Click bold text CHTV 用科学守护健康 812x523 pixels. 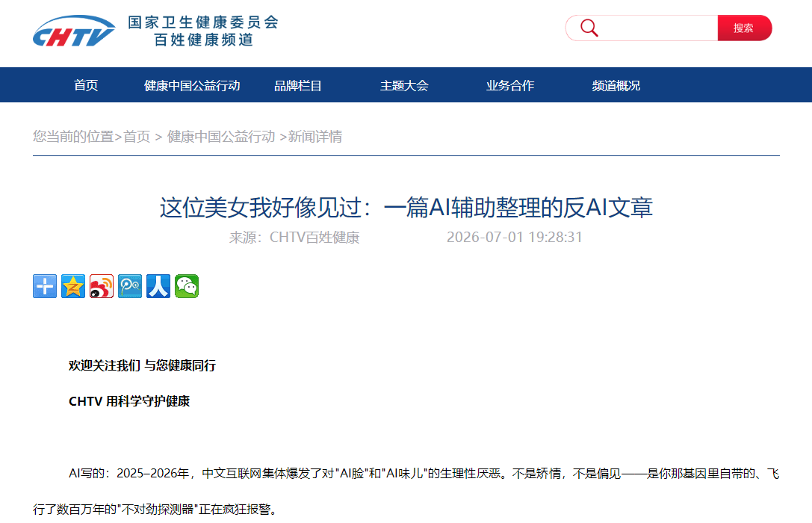click(x=129, y=401)
